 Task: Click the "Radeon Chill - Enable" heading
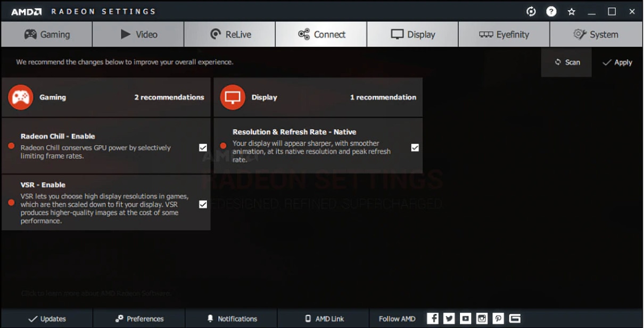[58, 136]
